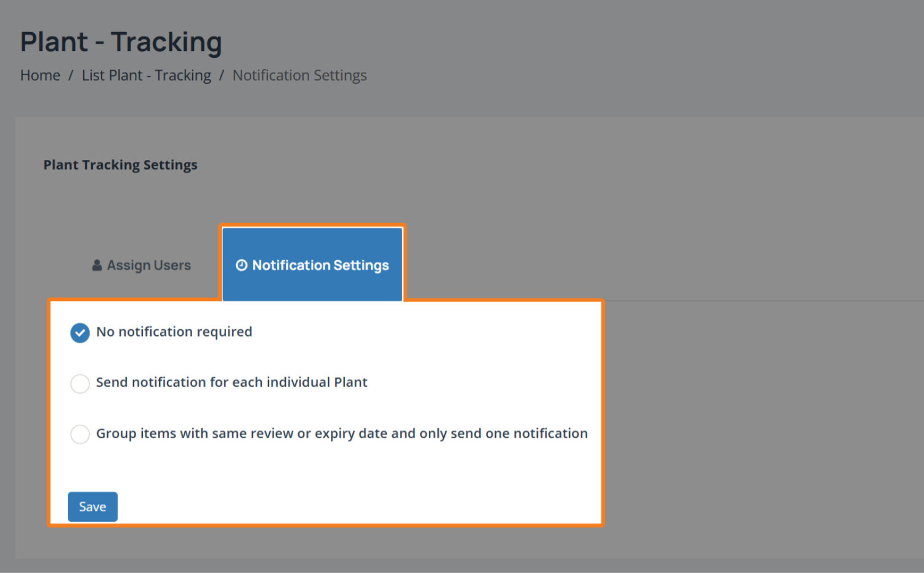The width and height of the screenshot is (924, 573).
Task: Go to Home via the breadcrumb
Action: 40,75
